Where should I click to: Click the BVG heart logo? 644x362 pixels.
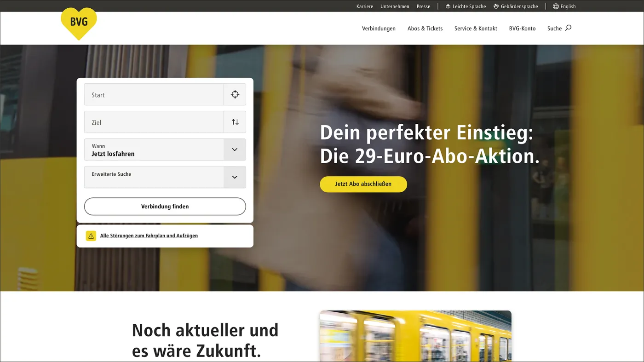pos(79,23)
